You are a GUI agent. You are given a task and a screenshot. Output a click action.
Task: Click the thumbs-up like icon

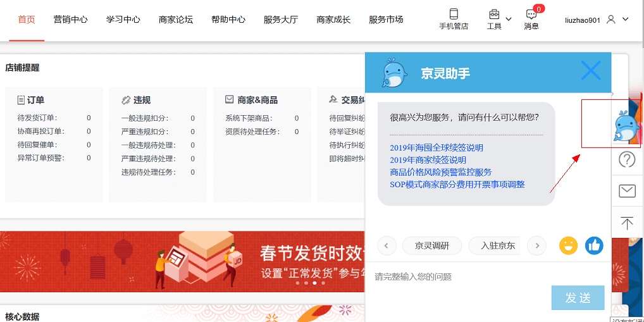pyautogui.click(x=594, y=245)
